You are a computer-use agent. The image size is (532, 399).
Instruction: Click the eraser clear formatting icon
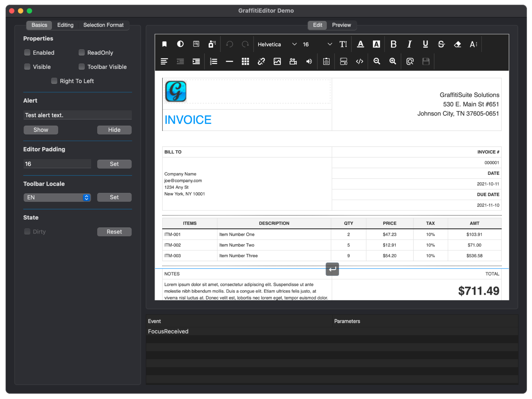[x=457, y=44]
